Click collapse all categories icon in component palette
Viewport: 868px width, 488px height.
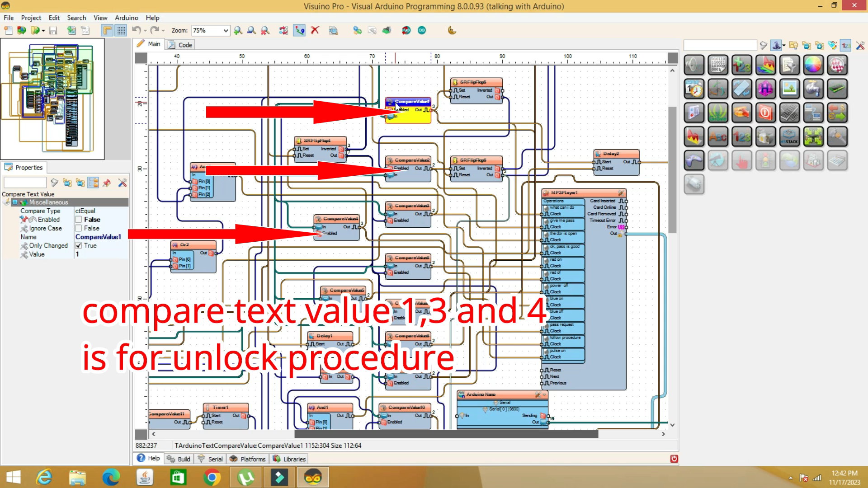click(x=807, y=45)
